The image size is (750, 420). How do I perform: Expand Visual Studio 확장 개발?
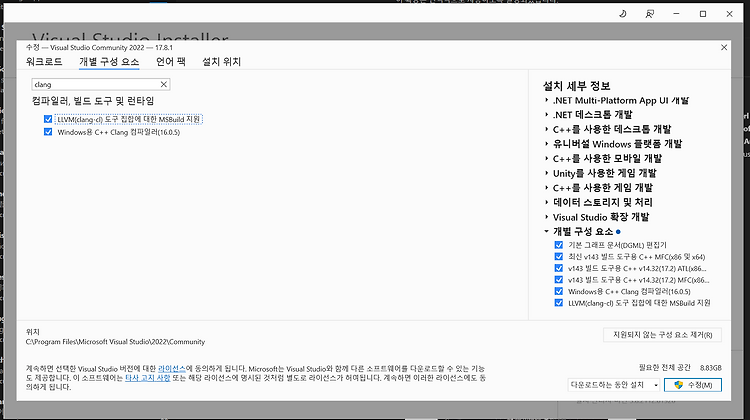click(546, 217)
